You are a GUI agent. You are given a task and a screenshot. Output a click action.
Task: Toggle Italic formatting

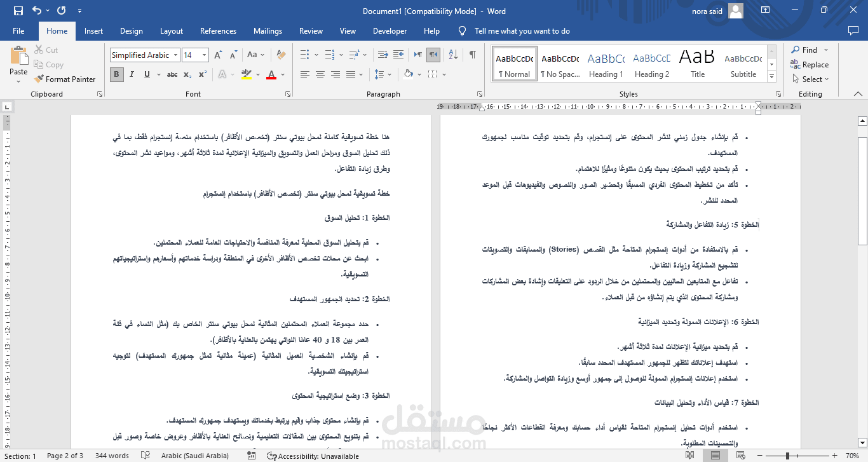[132, 74]
